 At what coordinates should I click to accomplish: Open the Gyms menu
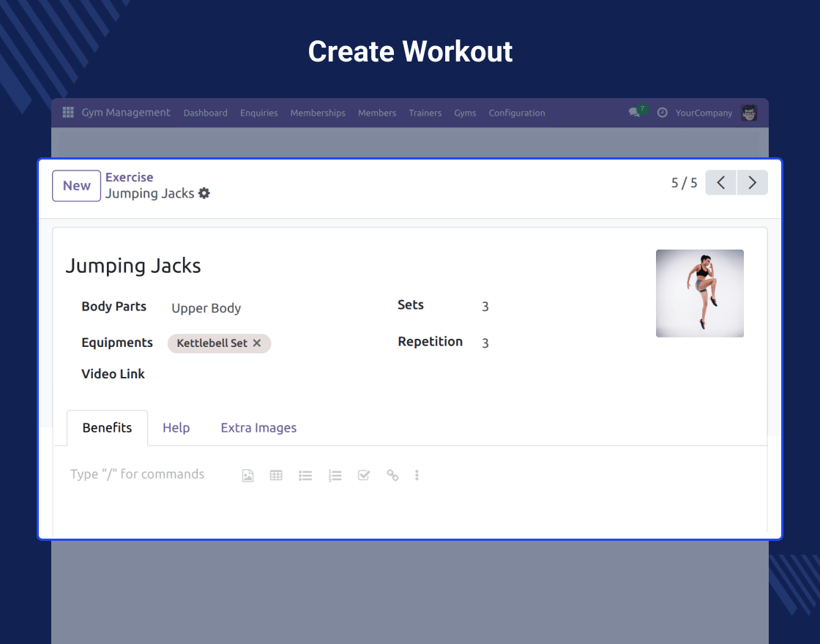point(465,113)
